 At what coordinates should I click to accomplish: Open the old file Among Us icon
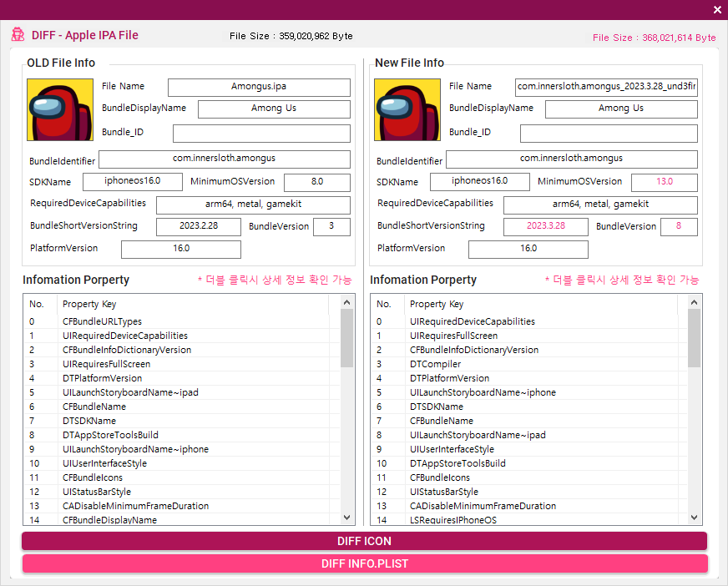60,109
